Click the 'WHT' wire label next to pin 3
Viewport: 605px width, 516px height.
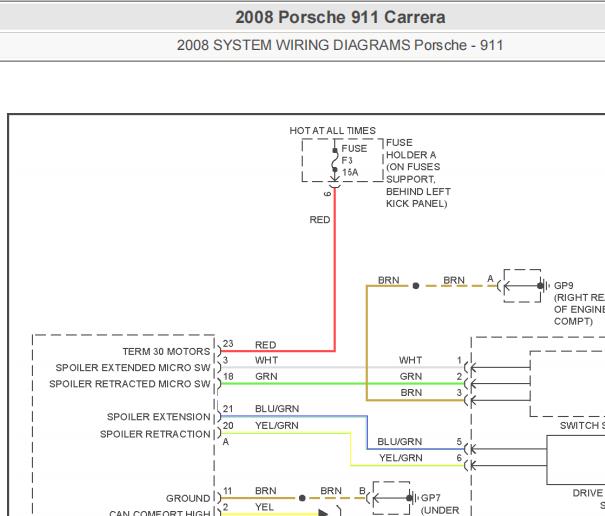pyautogui.click(x=266, y=360)
